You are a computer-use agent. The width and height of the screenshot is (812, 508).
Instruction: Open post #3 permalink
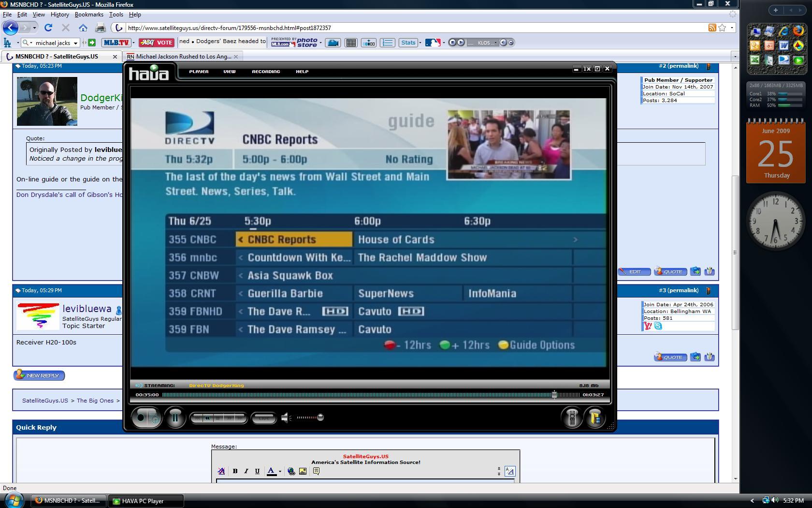click(679, 290)
